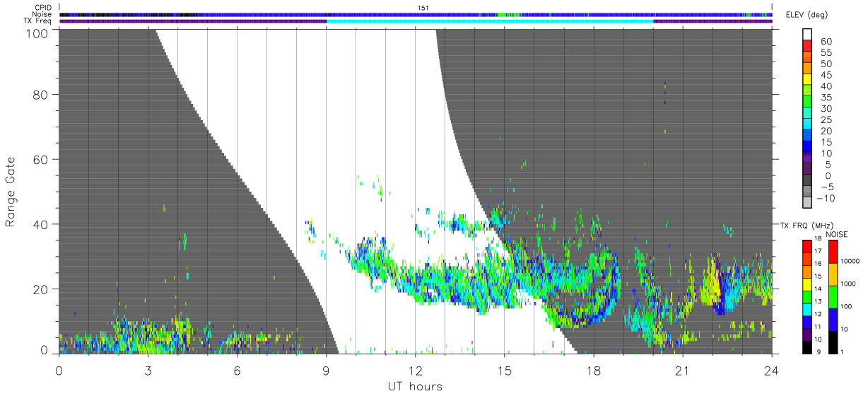Click the '80' label on Range Gate axis
868x401 pixels.
coord(41,94)
